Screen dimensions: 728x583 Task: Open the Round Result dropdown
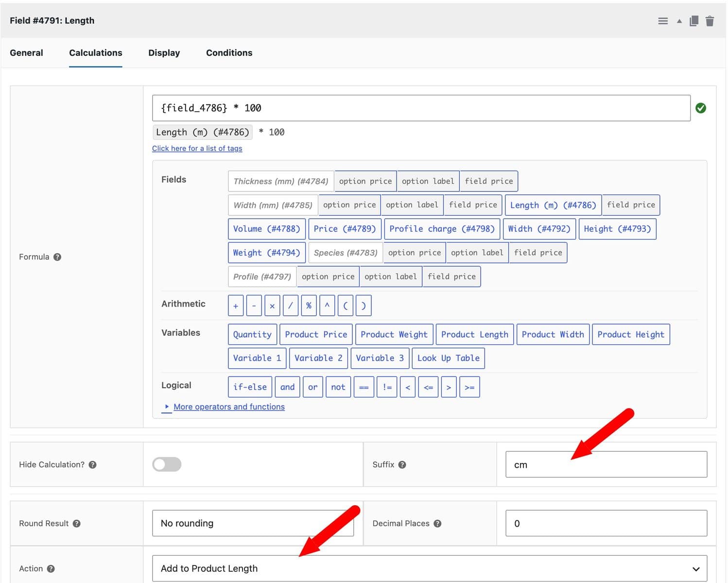253,523
